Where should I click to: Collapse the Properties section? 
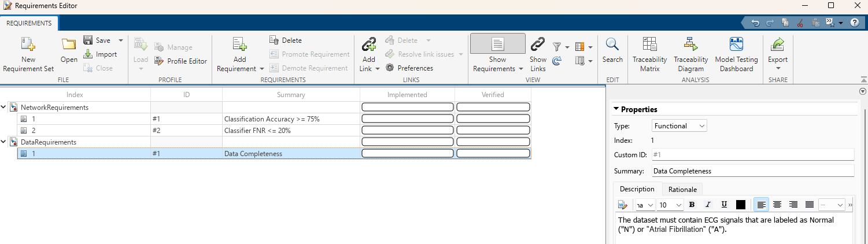[616, 109]
